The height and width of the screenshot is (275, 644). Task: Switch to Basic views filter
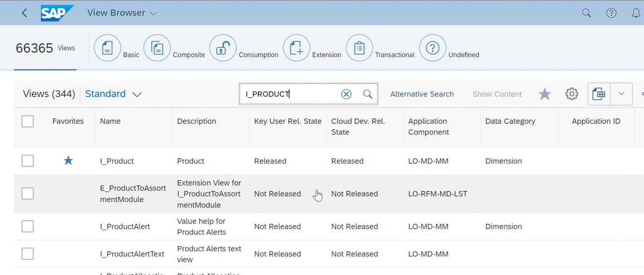107,47
